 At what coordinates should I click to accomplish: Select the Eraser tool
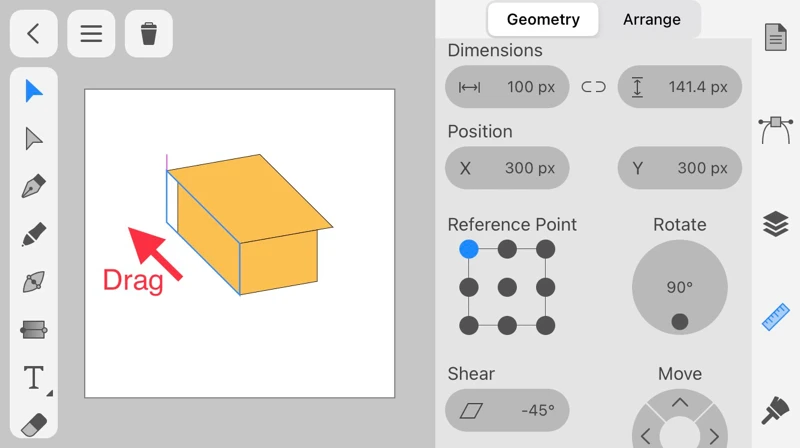[x=34, y=424]
